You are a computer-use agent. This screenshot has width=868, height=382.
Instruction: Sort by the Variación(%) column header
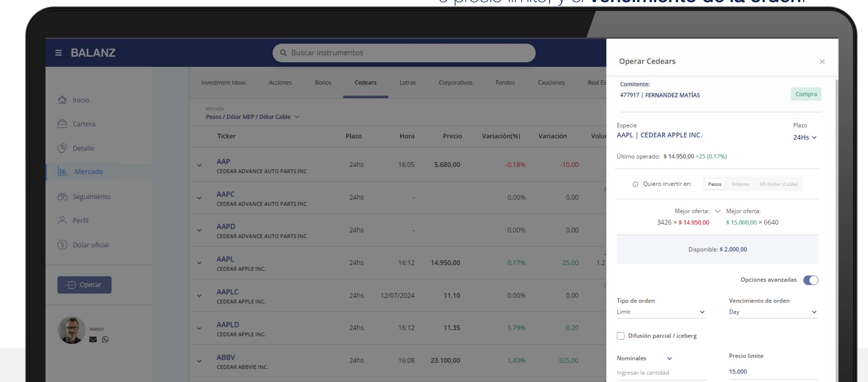[501, 136]
